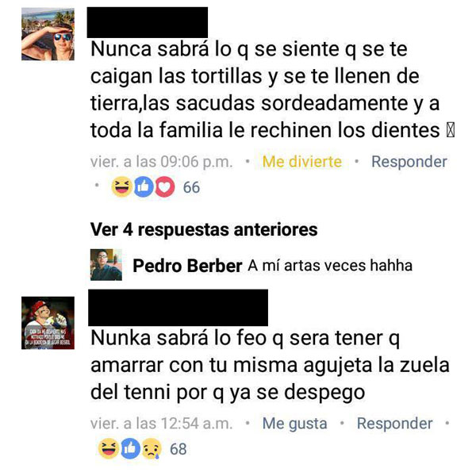Viewport: 476px width, 476px height.
Task: Click the redacted name of the first commenter
Action: pos(148,22)
